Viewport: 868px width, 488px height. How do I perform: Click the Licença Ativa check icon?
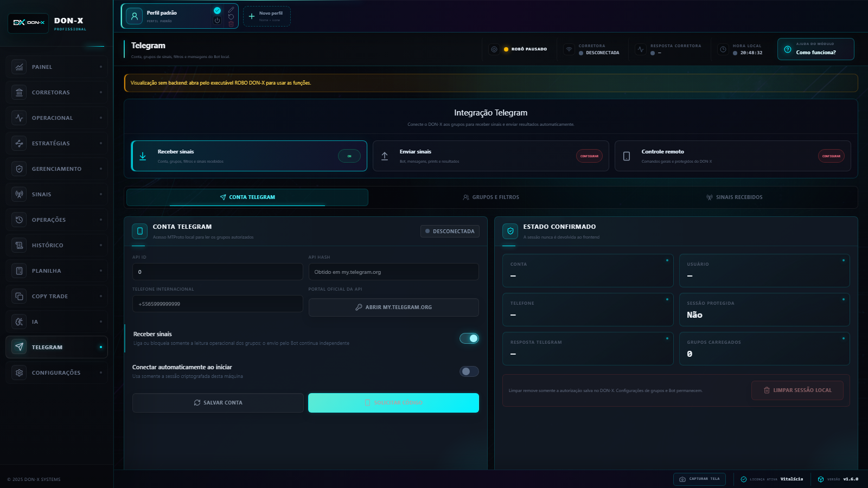[744, 479]
